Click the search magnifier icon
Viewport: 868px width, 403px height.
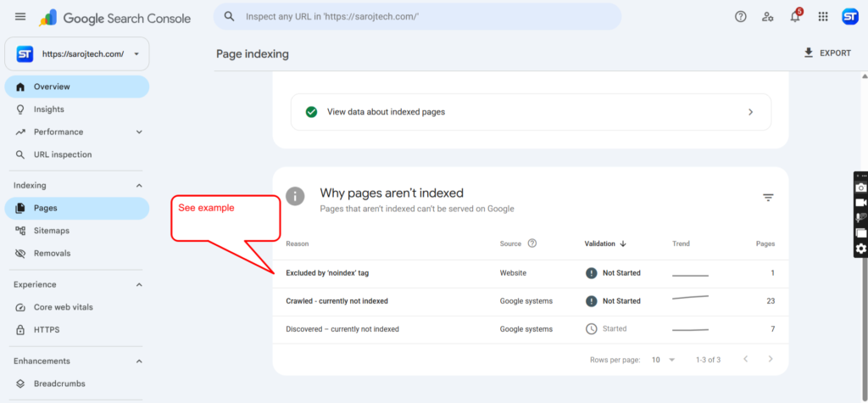[x=229, y=17]
